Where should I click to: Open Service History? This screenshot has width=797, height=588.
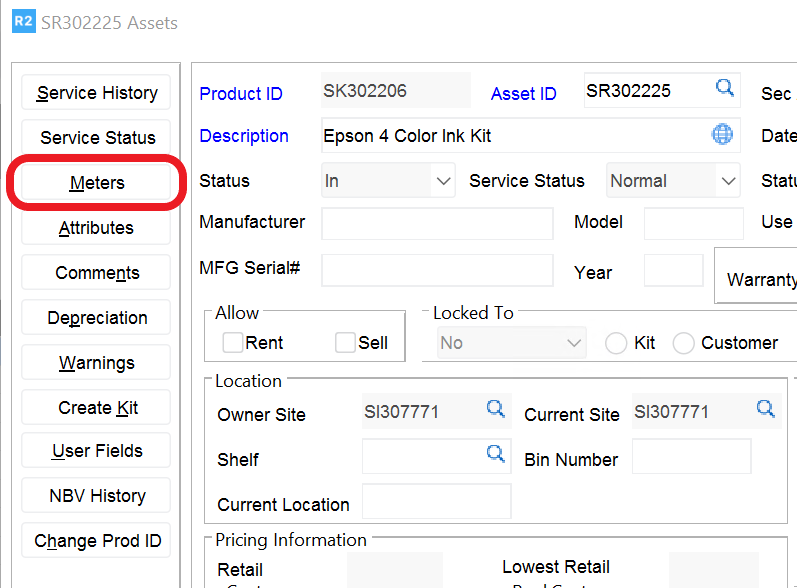(x=97, y=93)
